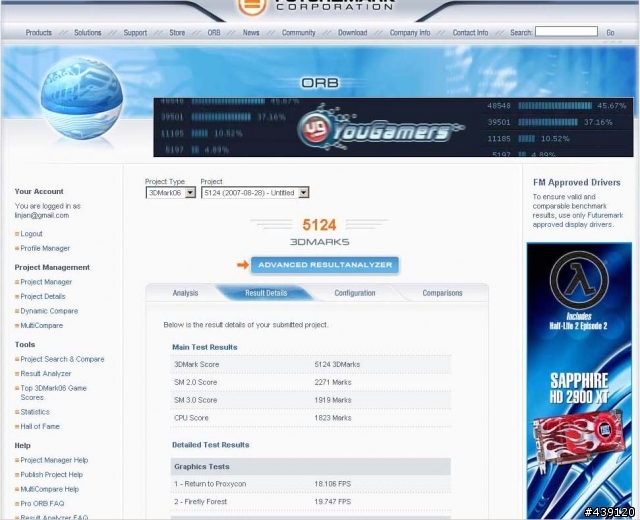The width and height of the screenshot is (640, 520).
Task: Click the ORB globe image
Action: point(82,98)
